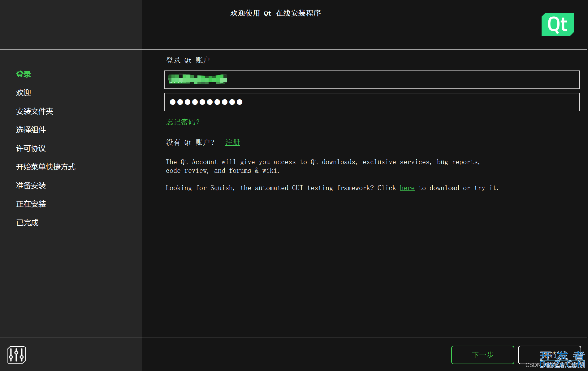Select the 许可协议 step
Viewport: 588px width, 371px height.
click(31, 148)
